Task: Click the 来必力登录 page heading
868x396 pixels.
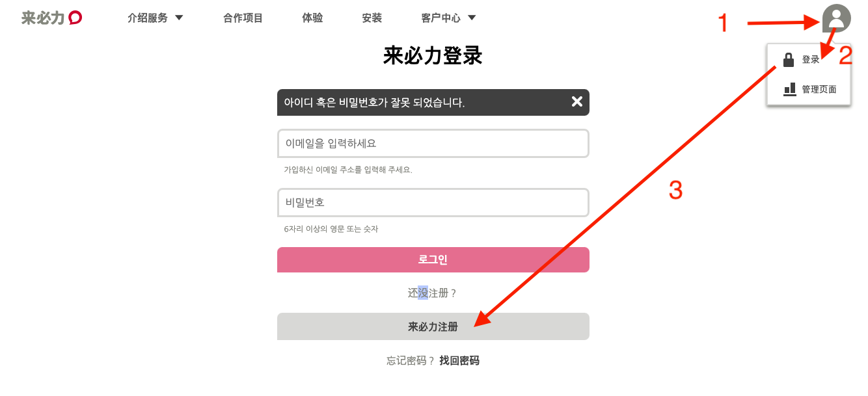Action: (433, 56)
